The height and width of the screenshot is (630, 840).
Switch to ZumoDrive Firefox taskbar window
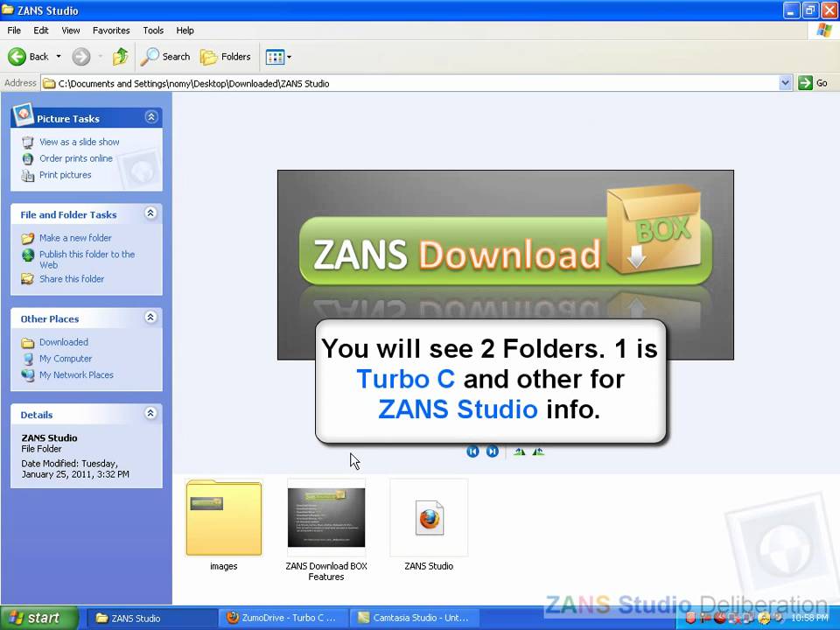283,619
